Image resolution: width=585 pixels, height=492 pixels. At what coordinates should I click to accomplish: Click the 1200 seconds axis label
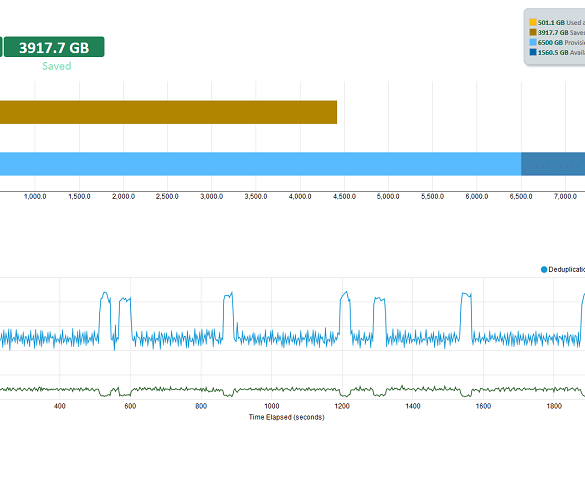(x=342, y=406)
